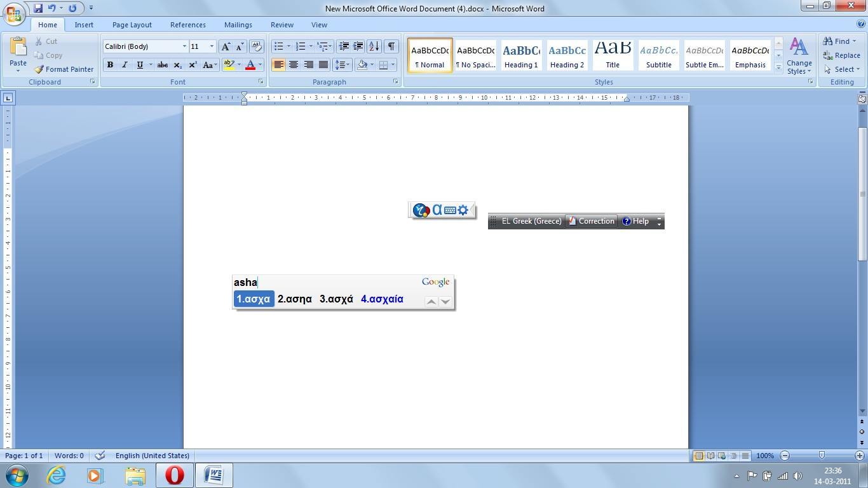Shrink font size icon

[240, 46]
